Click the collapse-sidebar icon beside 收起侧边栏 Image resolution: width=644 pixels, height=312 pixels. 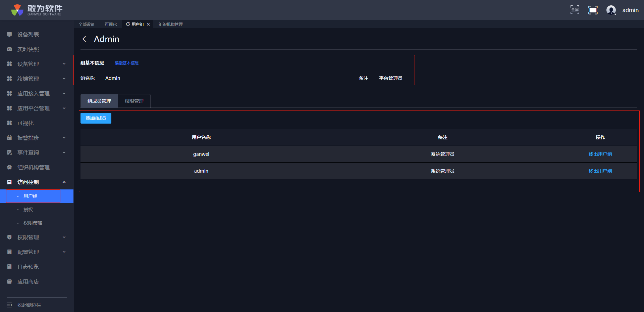coord(9,305)
